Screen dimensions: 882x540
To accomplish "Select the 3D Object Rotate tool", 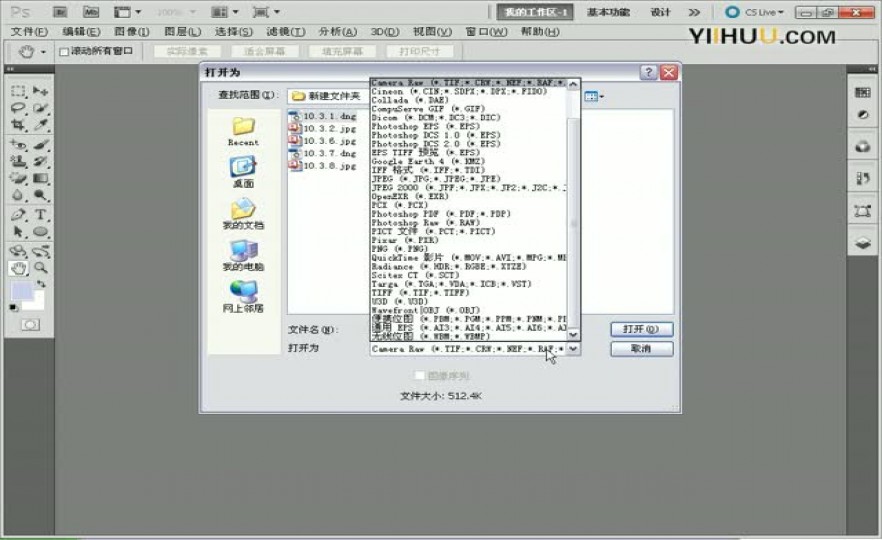I will point(18,251).
